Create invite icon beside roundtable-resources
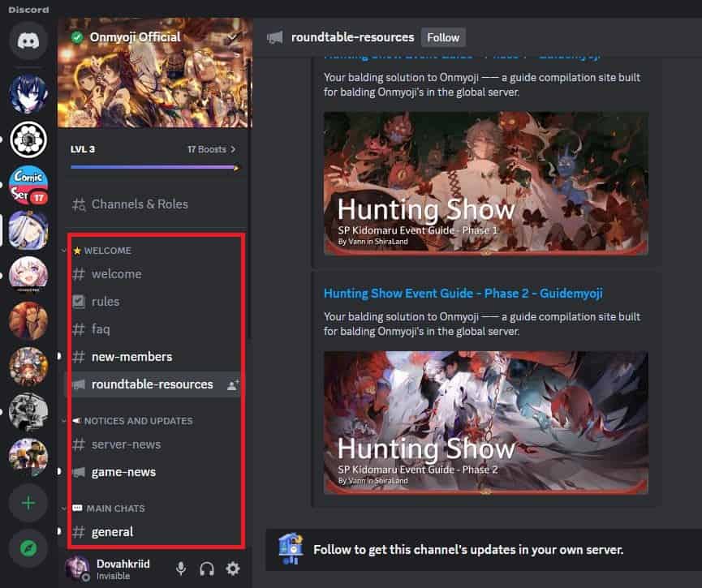Viewport: 702px width, 588px height. (x=233, y=384)
